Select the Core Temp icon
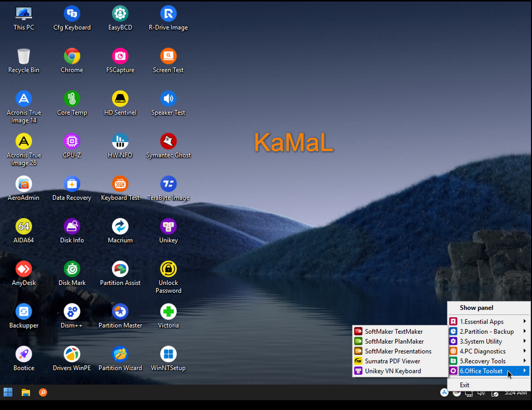 point(72,104)
